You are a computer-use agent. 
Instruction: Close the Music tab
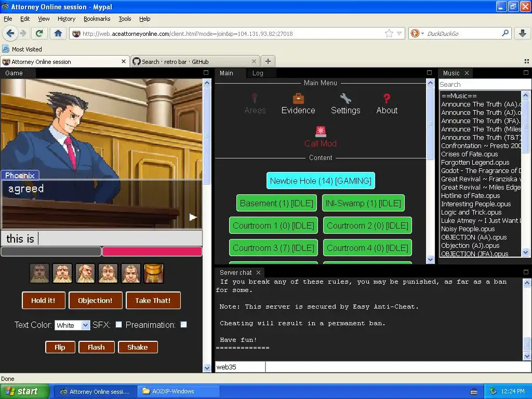[467, 73]
